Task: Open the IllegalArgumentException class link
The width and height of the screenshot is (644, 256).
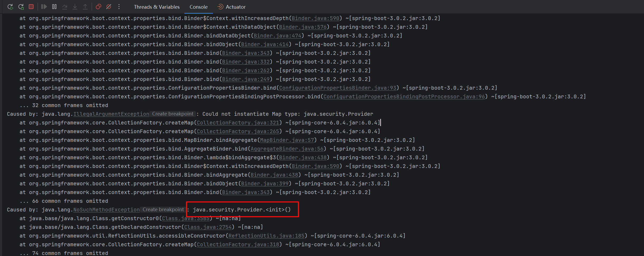Action: tap(111, 114)
